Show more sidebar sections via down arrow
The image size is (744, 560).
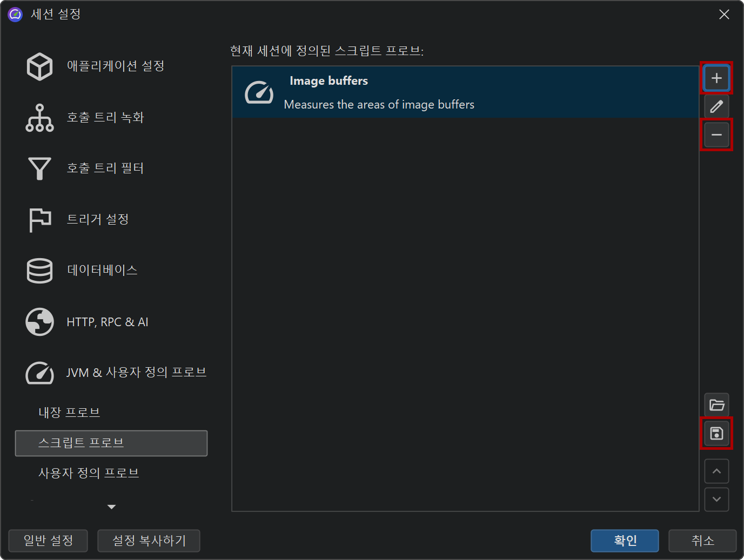(x=112, y=507)
